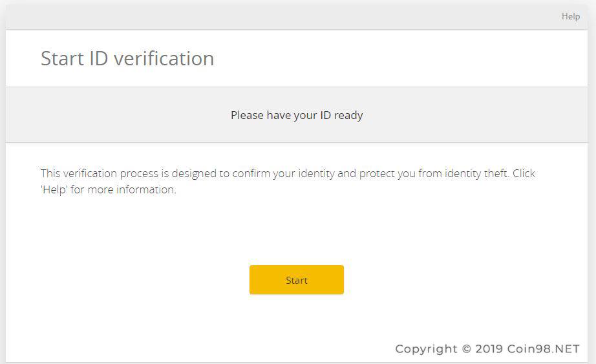Click the word 'Copyright' in the footer
Viewport: 596px width, 364px height.
coord(426,349)
